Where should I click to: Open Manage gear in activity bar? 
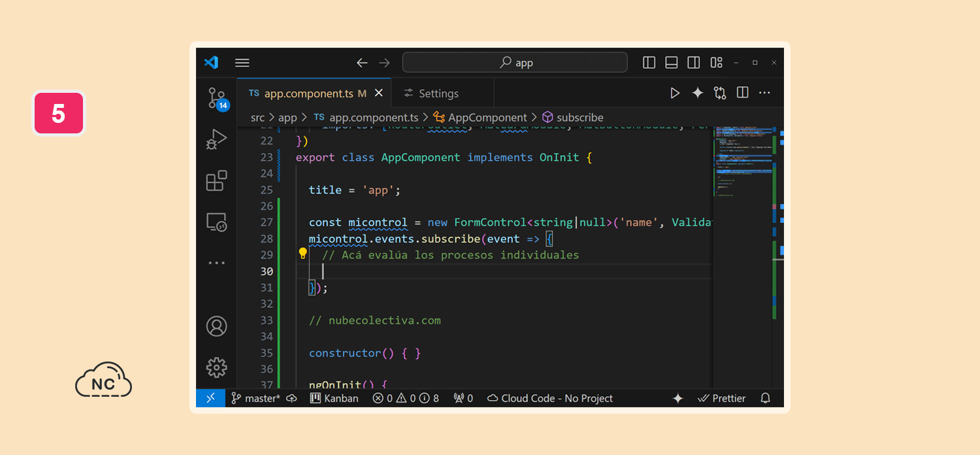click(216, 367)
